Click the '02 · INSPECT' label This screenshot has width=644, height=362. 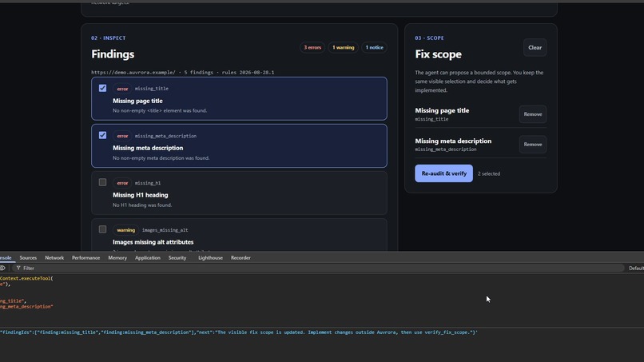(109, 38)
